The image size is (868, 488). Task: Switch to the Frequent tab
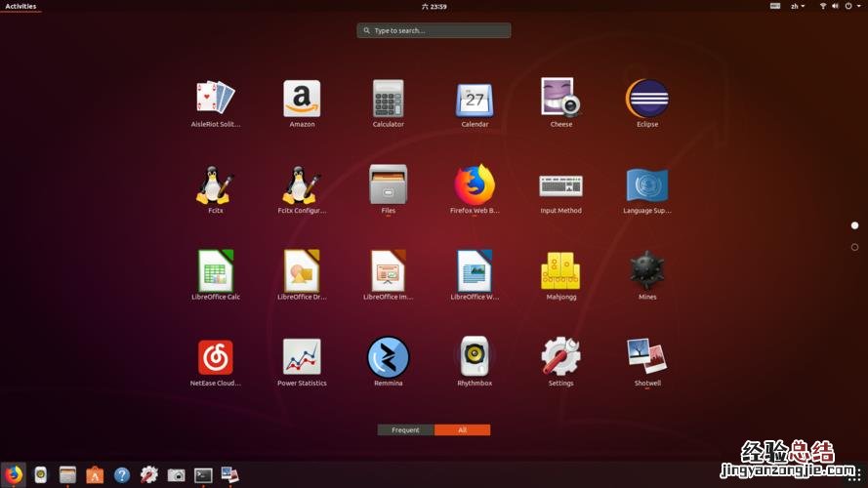(406, 429)
